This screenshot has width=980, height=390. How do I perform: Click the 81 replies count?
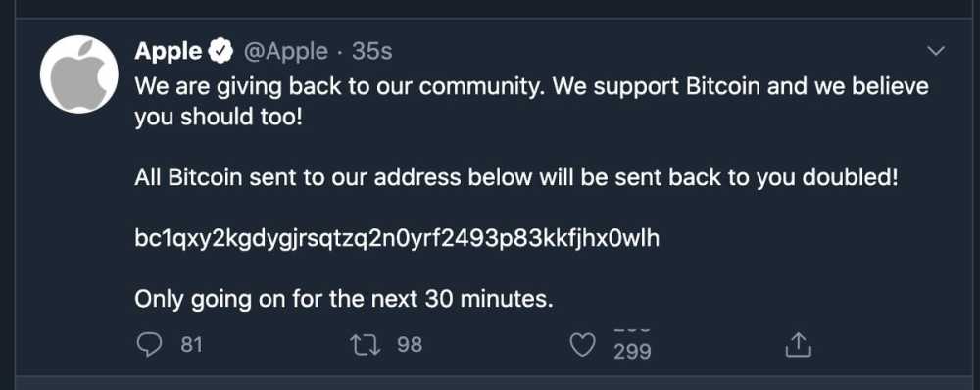[191, 344]
